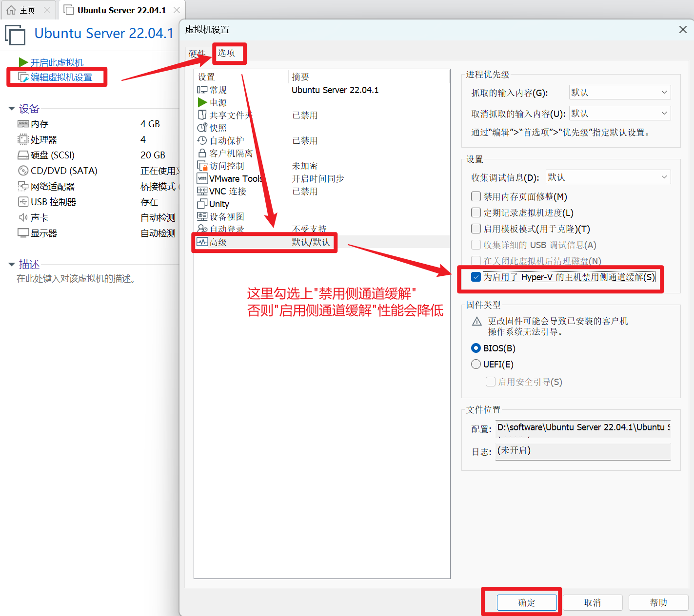Click the USB 控制器 icon
694x616 pixels.
coord(23,202)
